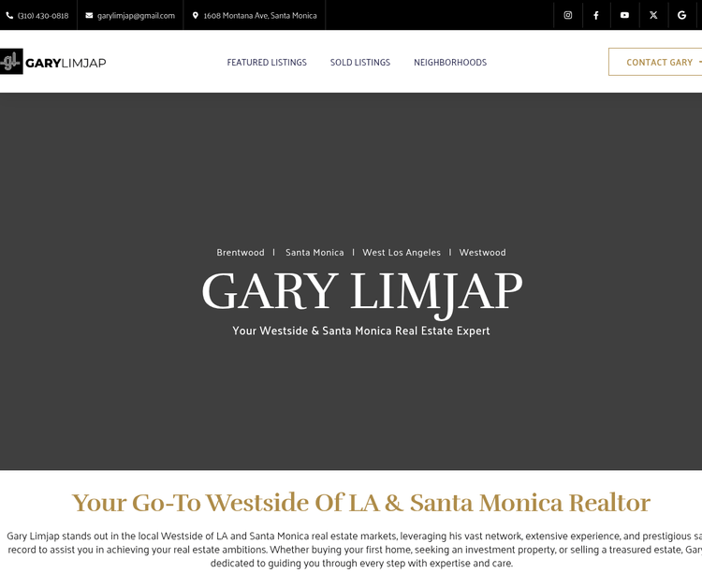Call phone number (310) 430-0818
The width and height of the screenshot is (702, 588).
[x=43, y=16]
